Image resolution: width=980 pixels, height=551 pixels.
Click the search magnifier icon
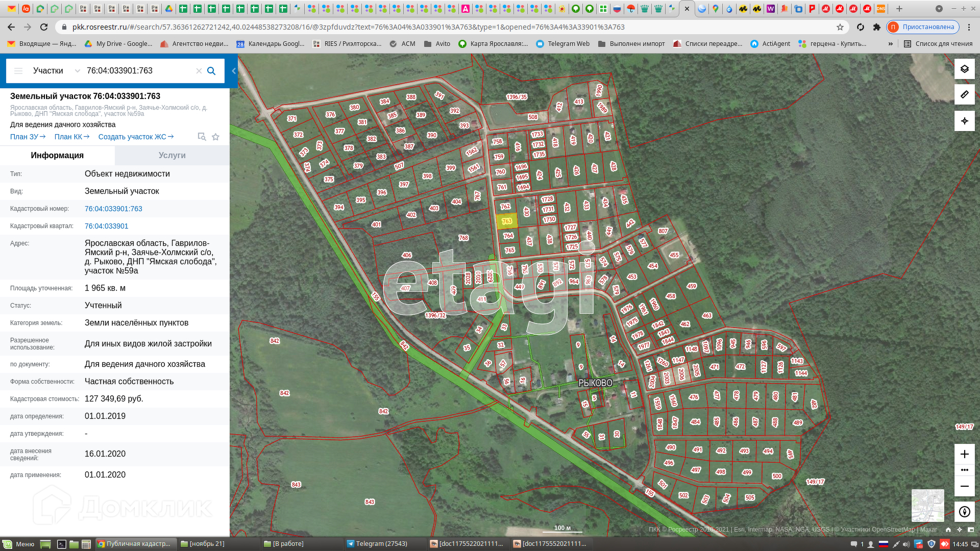tap(211, 71)
